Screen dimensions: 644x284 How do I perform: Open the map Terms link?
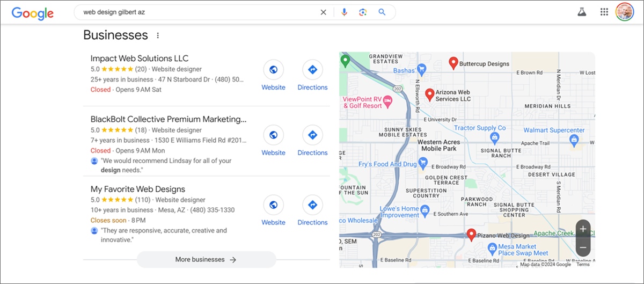pos(583,264)
